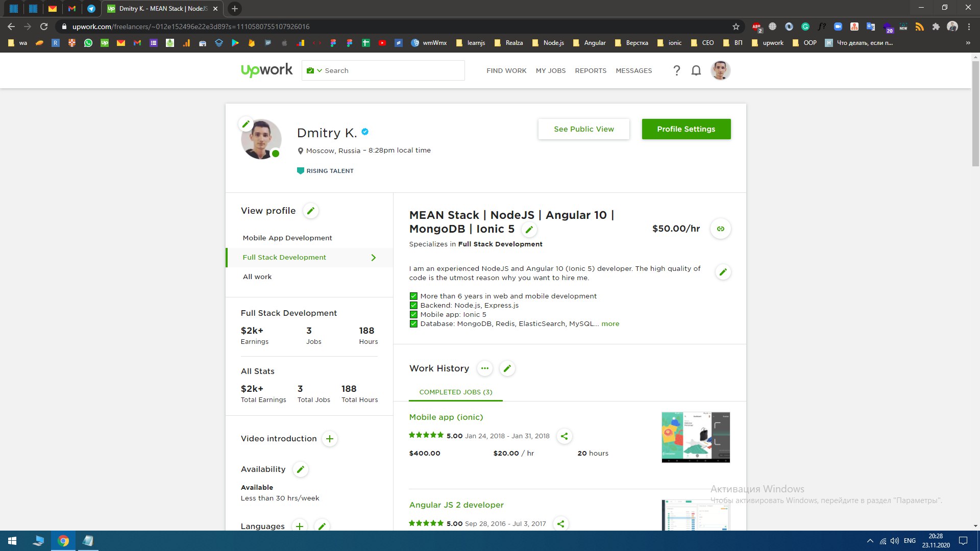Add a video introduction with plus icon
Viewport: 980px width, 551px height.
pyautogui.click(x=330, y=439)
